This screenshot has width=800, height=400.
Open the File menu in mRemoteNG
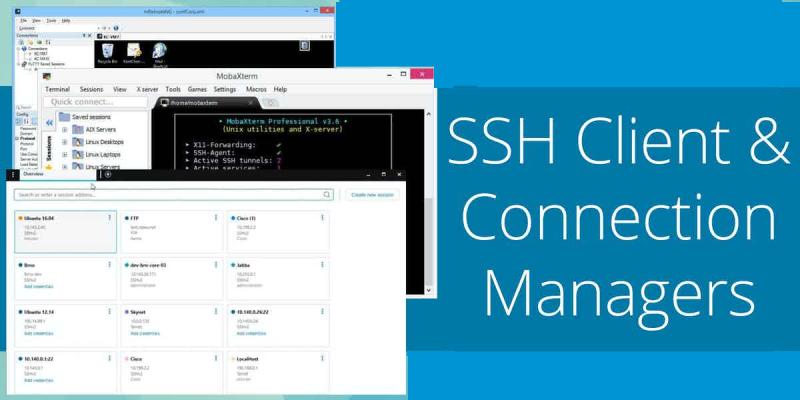(23, 21)
